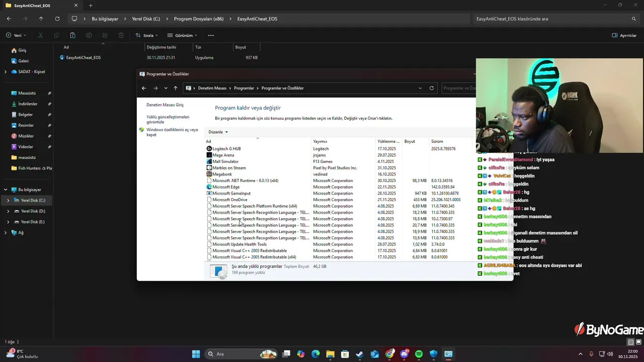Screen dimensions: 644x362
Task: Expand Yerel Disk (D:) in the tree
Action: (8, 211)
